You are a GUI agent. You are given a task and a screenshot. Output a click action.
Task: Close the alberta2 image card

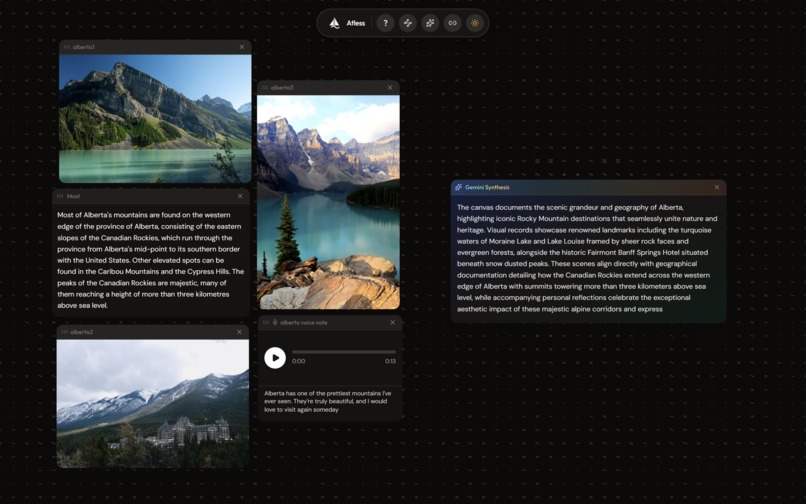[x=239, y=332]
